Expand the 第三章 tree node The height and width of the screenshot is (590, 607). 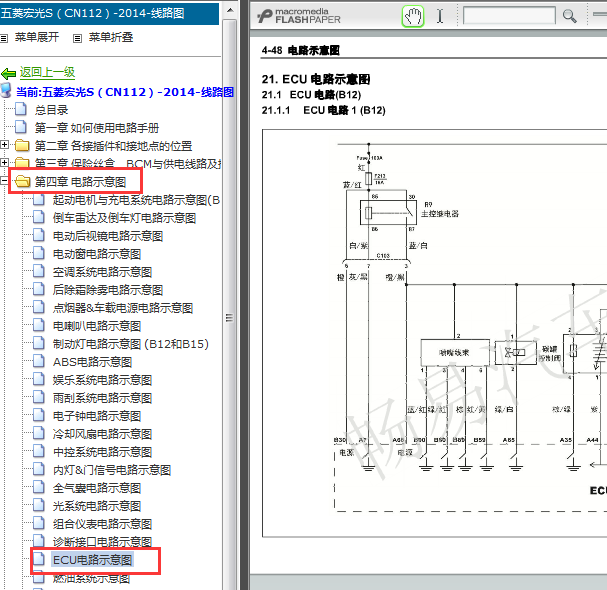(x=4, y=162)
